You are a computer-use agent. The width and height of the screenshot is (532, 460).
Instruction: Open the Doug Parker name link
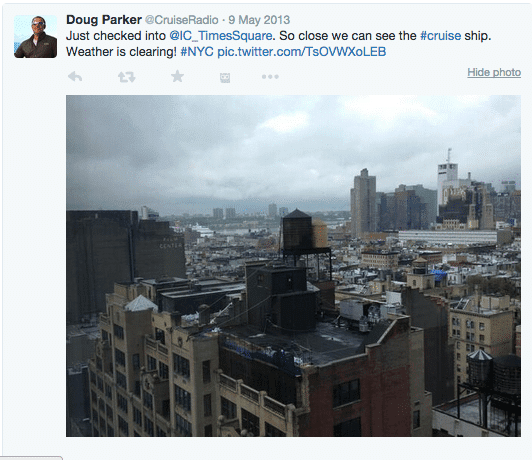104,20
